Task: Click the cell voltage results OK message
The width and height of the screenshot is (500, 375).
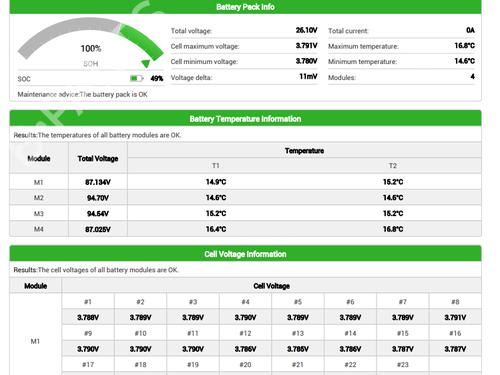Action: coord(96,270)
